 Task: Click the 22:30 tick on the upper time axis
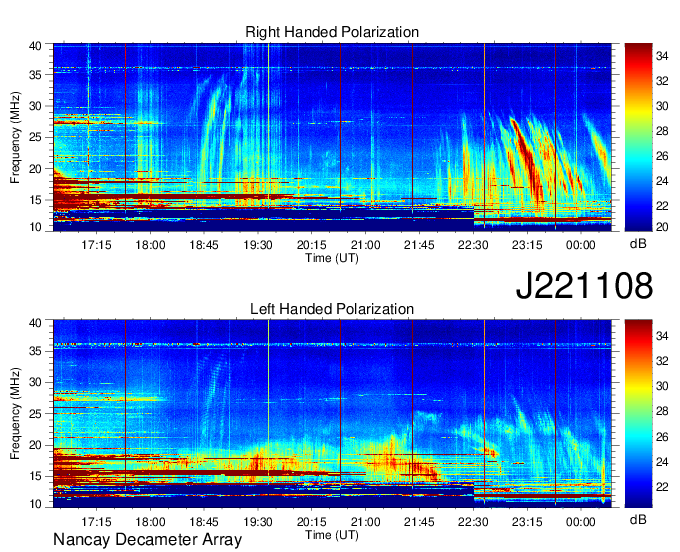[473, 245]
